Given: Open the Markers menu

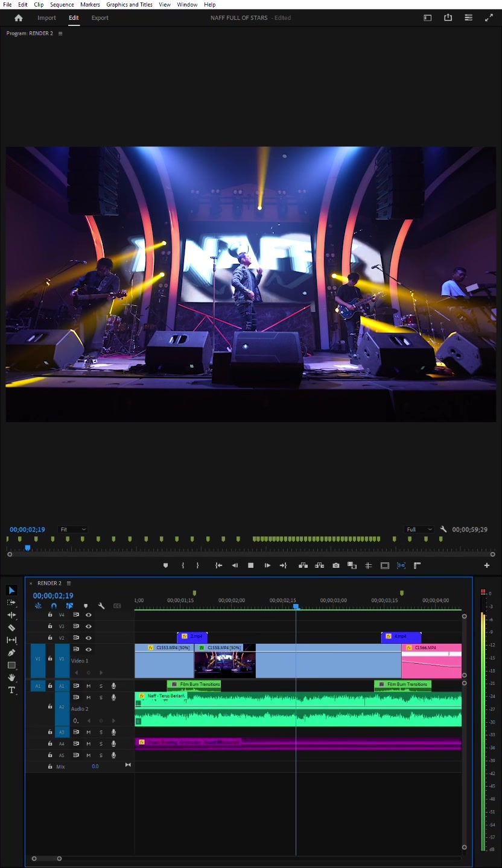Looking at the screenshot, I should [90, 4].
